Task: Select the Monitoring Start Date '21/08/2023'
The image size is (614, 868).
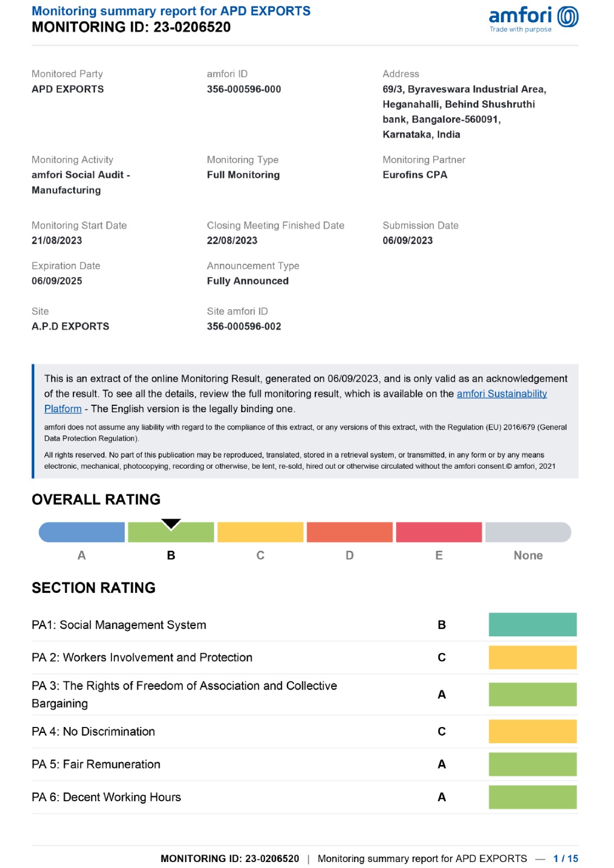Action: click(57, 240)
